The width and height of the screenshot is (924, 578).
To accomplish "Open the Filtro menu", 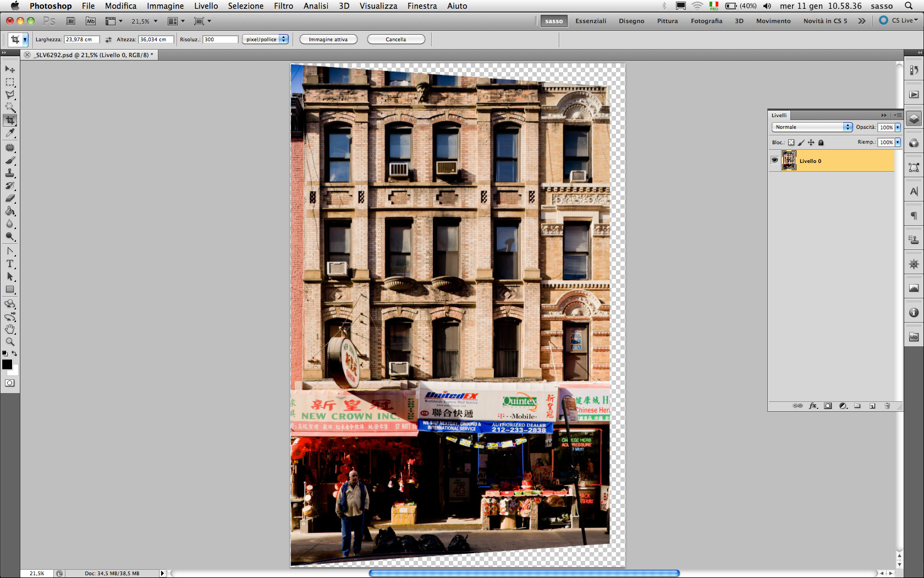I will pos(283,6).
